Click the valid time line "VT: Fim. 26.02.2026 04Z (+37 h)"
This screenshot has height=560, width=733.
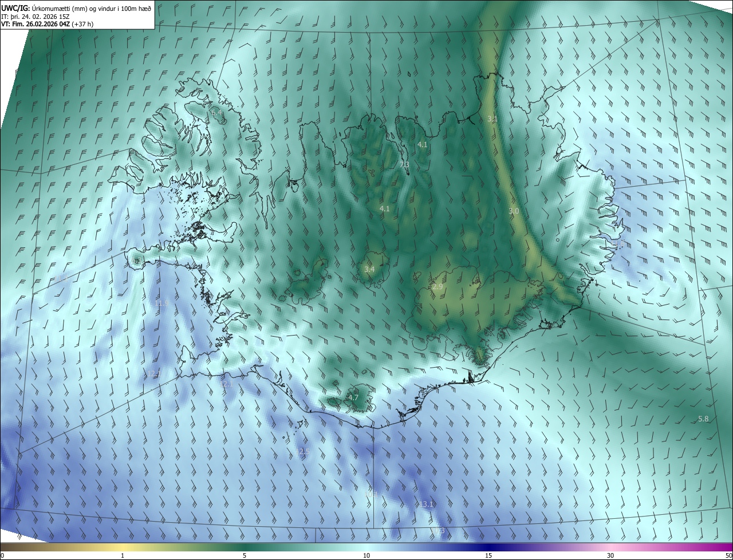[x=48, y=24]
